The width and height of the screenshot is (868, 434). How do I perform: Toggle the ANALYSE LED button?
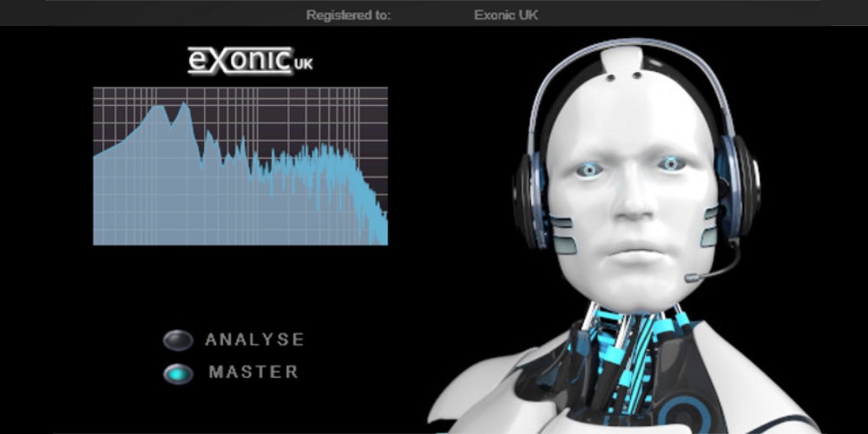point(178,340)
